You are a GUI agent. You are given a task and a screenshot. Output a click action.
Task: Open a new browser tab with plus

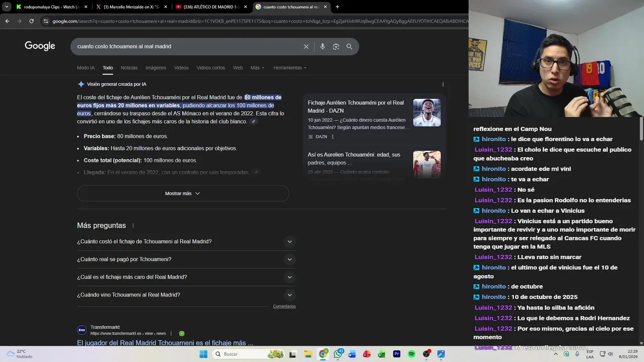(337, 7)
